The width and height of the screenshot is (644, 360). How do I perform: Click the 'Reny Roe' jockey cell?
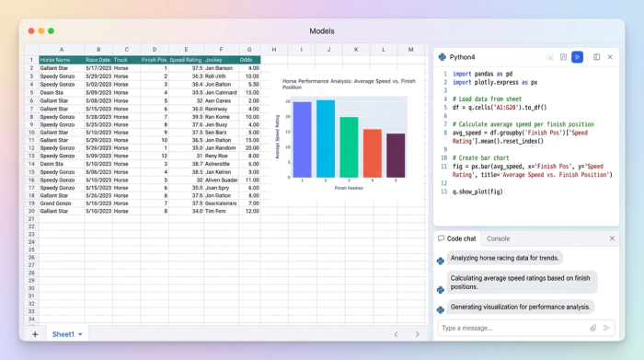pyautogui.click(x=221, y=156)
